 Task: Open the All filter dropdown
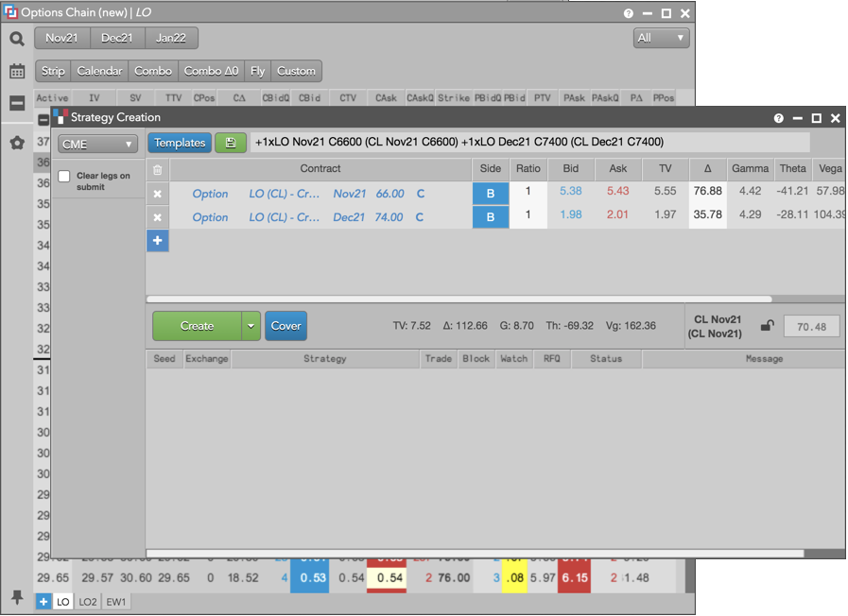tap(661, 38)
